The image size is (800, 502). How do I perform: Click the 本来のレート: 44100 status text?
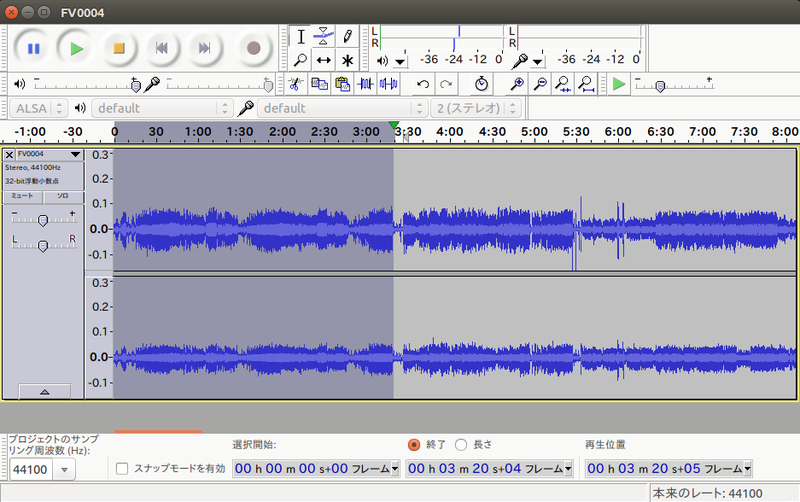[707, 493]
